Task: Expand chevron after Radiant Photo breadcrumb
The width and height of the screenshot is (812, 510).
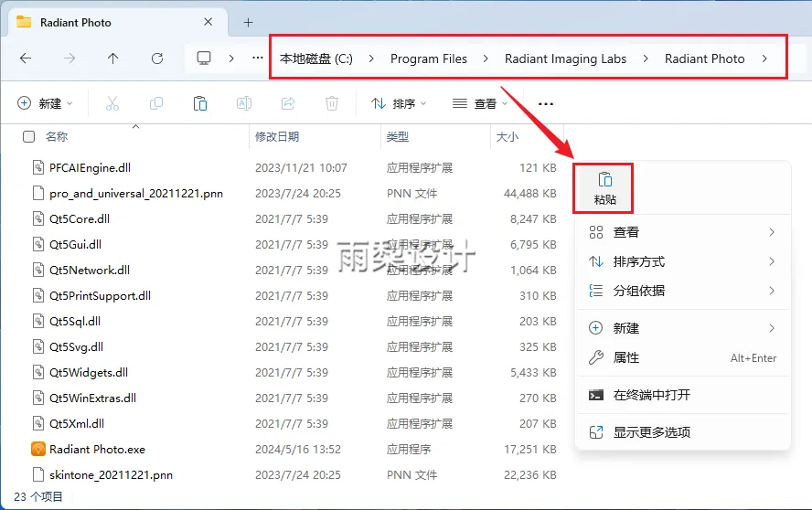Action: click(x=764, y=58)
